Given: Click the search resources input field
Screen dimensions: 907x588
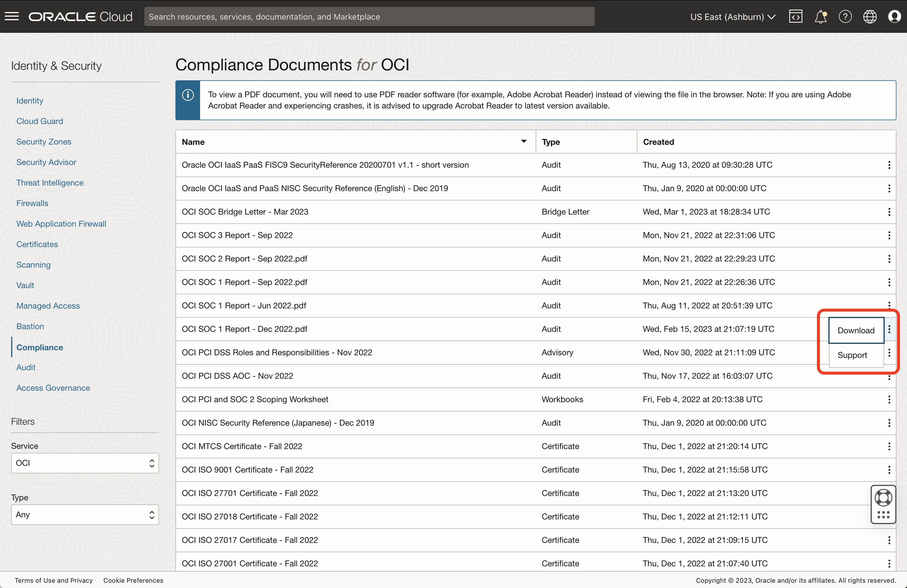Looking at the screenshot, I should [x=369, y=16].
